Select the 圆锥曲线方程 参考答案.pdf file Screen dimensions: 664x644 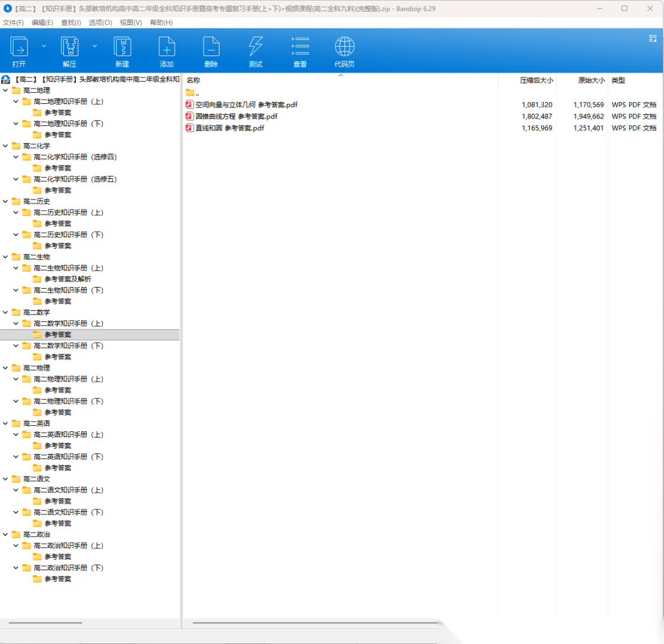[x=236, y=116]
